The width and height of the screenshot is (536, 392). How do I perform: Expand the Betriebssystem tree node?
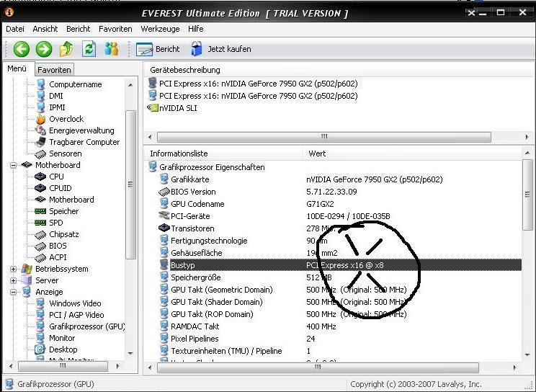coord(13,269)
